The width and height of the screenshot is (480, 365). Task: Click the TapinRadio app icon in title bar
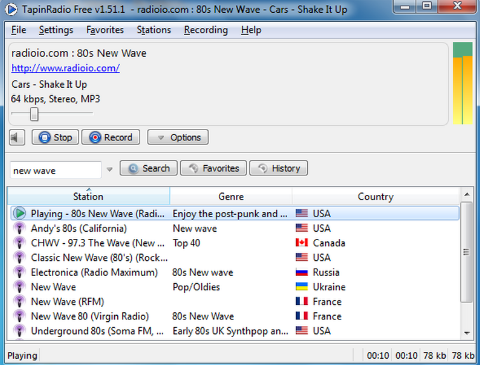point(11,9)
